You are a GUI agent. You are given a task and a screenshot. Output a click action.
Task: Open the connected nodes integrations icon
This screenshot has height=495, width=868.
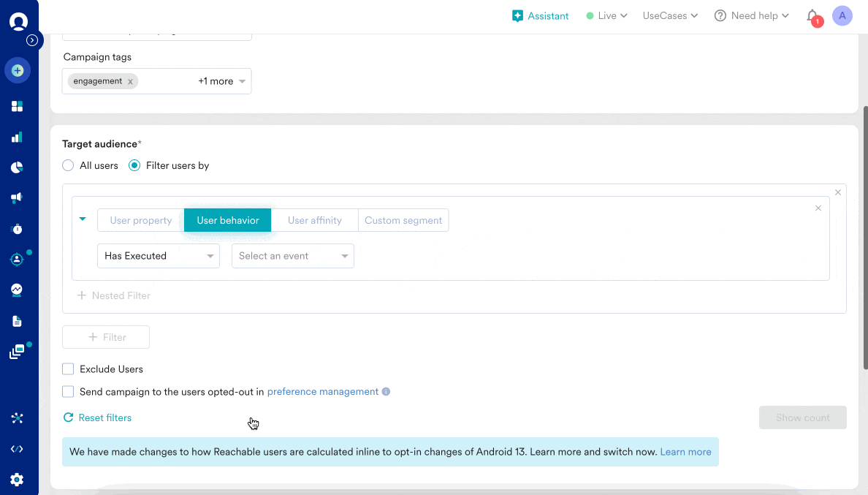tap(17, 418)
